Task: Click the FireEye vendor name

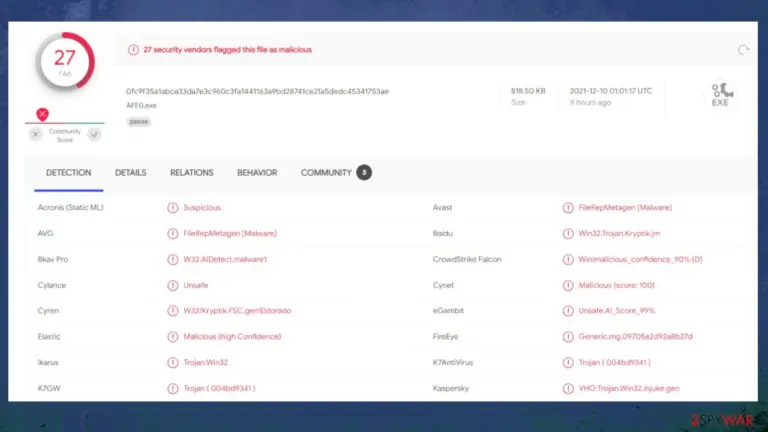Action: tap(445, 337)
